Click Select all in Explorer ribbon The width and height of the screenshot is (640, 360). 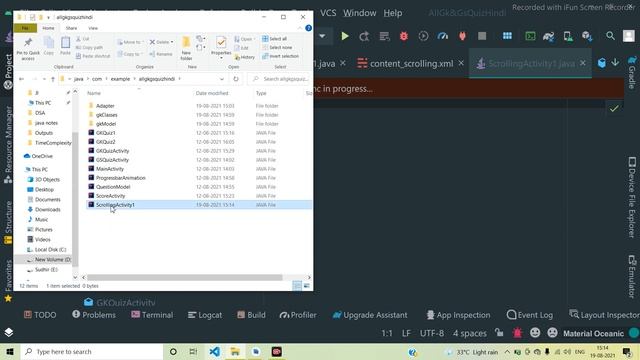point(275,39)
